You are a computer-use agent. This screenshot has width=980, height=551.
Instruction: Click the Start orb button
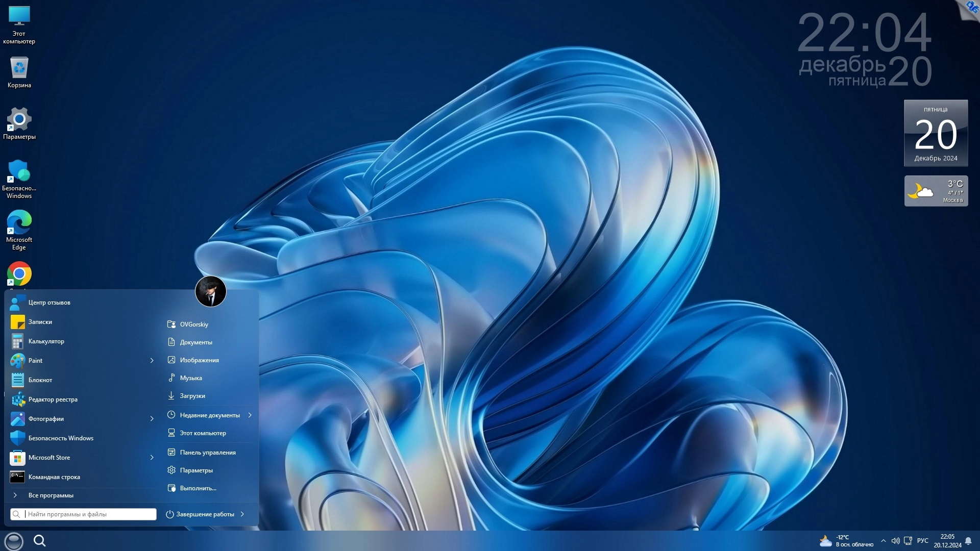[14, 541]
